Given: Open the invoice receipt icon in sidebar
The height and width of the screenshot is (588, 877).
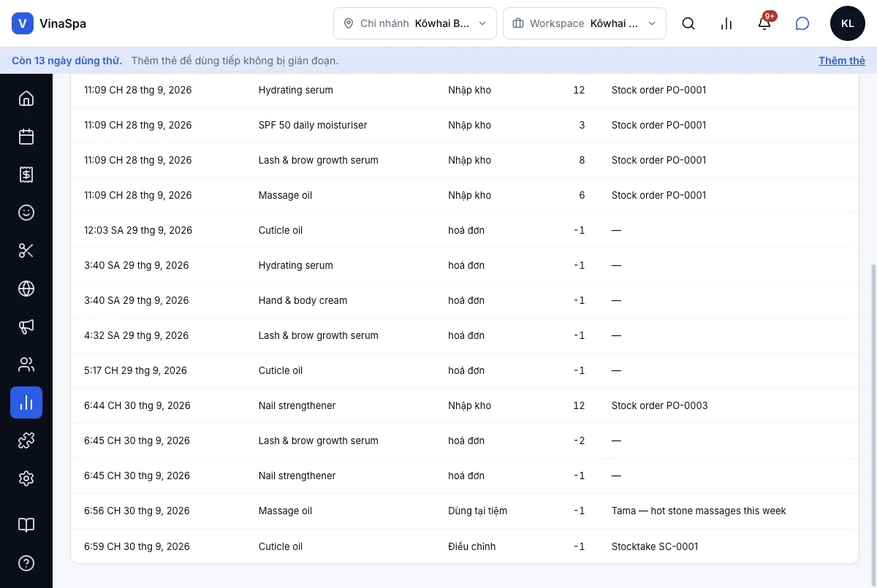Looking at the screenshot, I should click(26, 175).
